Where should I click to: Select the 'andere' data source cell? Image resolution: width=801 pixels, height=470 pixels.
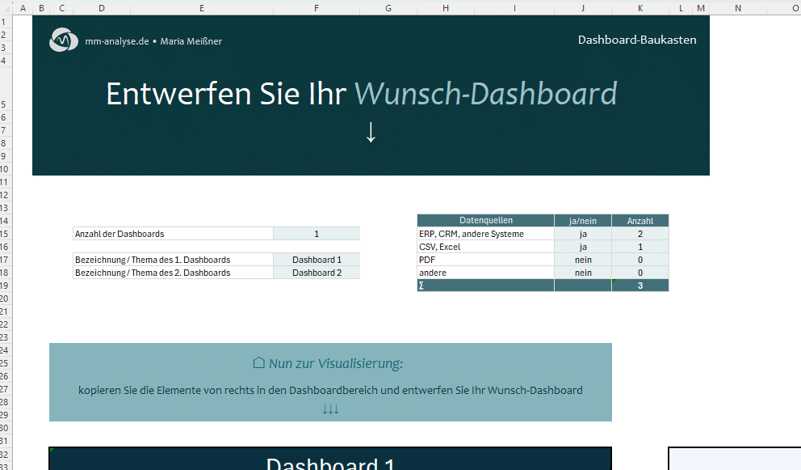486,272
